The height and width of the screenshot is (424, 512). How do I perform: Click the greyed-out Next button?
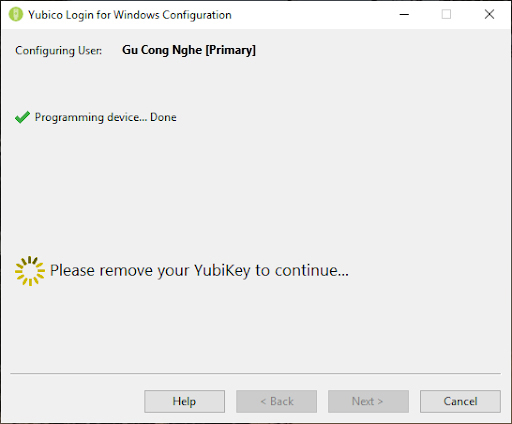368,401
